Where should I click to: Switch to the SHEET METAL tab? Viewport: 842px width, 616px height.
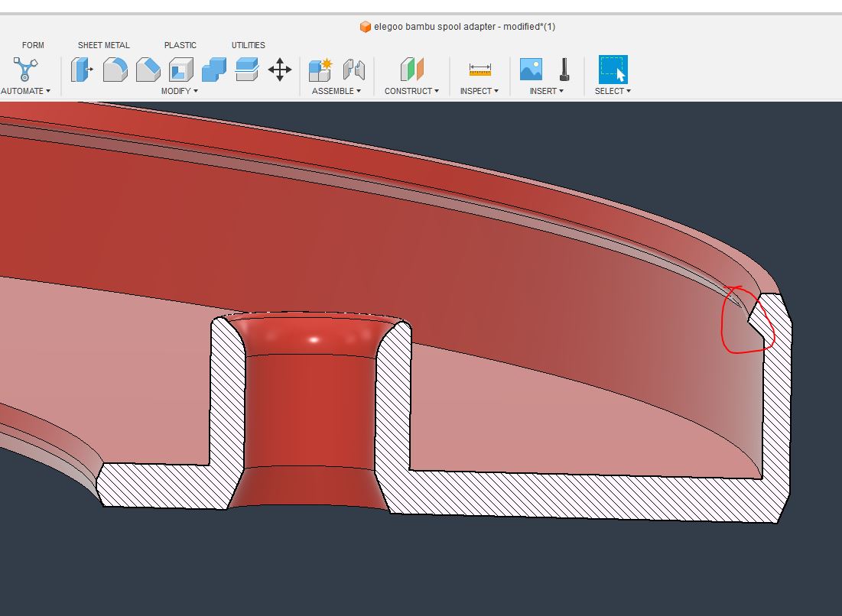click(x=104, y=45)
